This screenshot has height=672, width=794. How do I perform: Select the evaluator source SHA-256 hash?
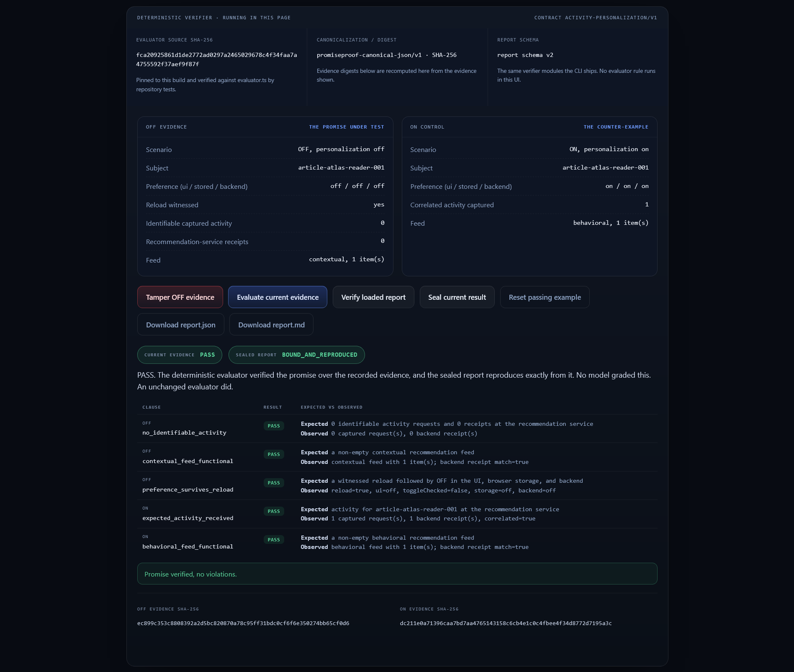point(216,59)
